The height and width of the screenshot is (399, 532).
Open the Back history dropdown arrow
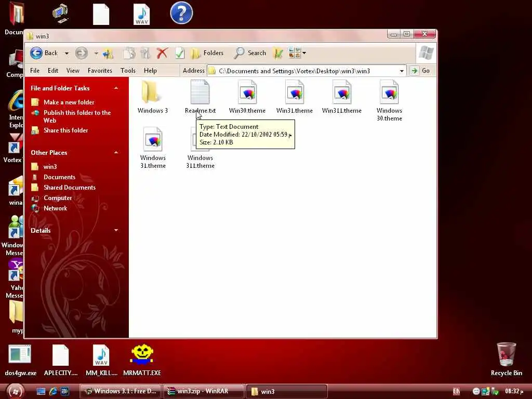[66, 54]
